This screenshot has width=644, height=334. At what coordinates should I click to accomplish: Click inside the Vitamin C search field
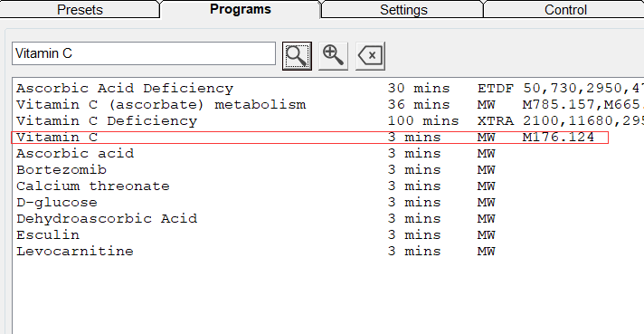coord(144,53)
